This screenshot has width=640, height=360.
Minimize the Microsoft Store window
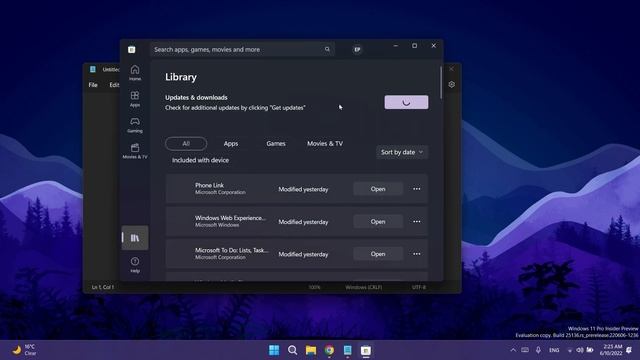[x=396, y=46]
